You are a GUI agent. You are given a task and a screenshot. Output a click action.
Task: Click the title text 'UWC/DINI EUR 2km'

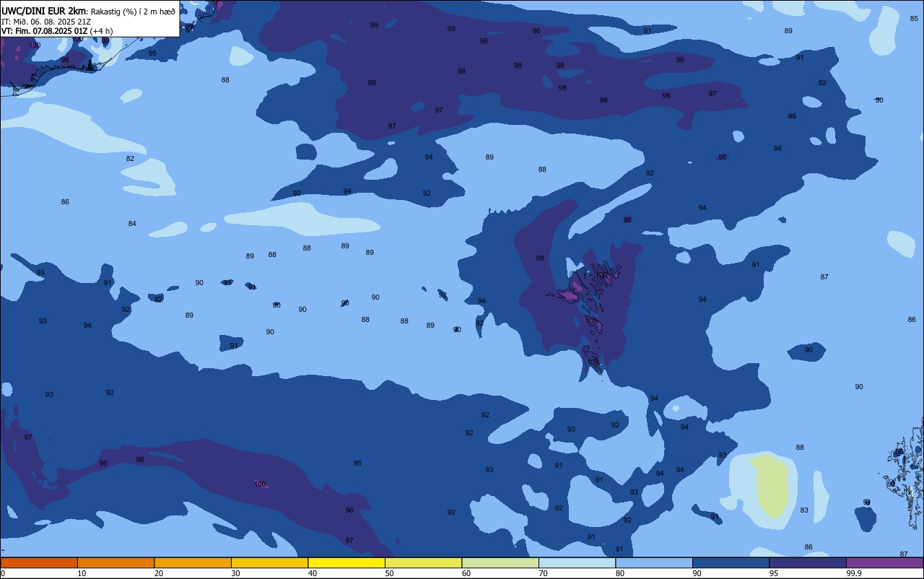44,11
